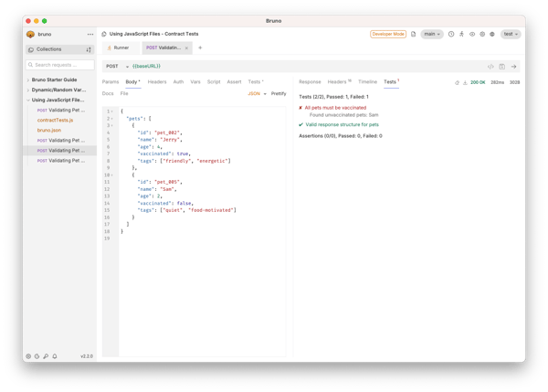Screen dimensions: 548x392
Task: Click passed test 'Valid response structure for pets'
Action: tap(342, 125)
